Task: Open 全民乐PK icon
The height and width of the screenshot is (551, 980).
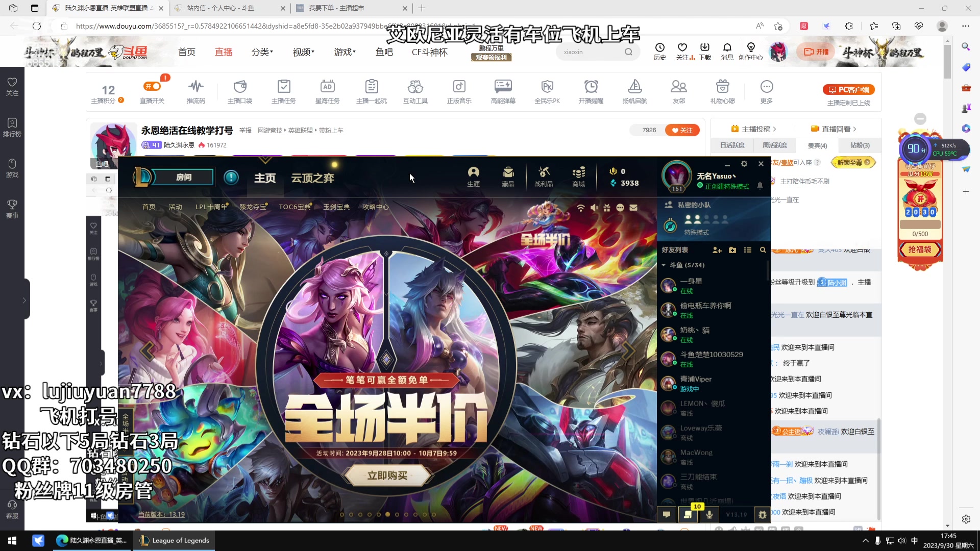Action: [547, 92]
